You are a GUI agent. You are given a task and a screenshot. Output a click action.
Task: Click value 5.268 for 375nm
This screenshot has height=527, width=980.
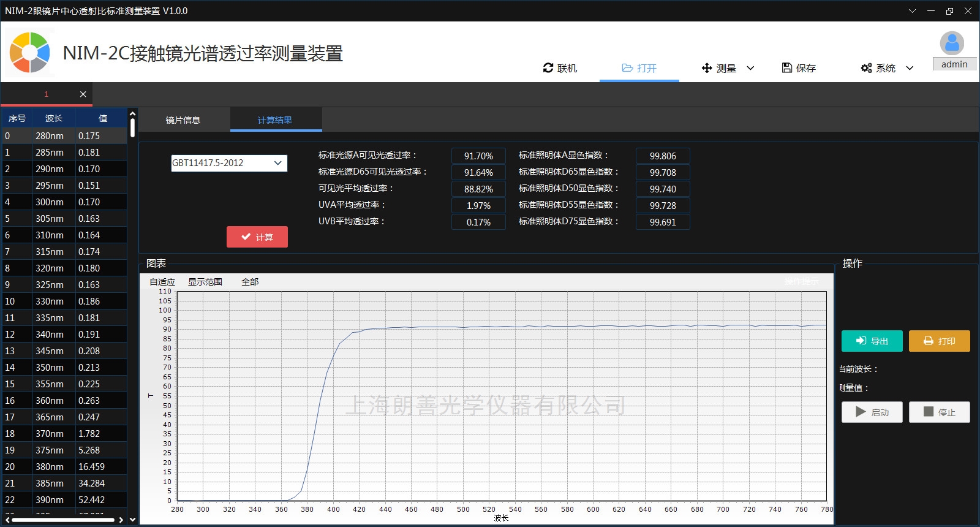tap(101, 450)
